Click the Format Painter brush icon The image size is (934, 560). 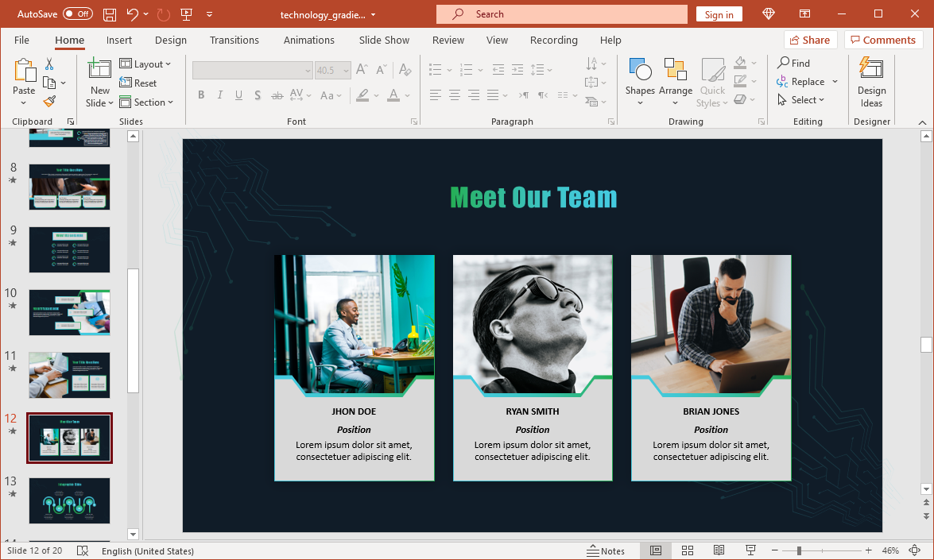tap(49, 102)
